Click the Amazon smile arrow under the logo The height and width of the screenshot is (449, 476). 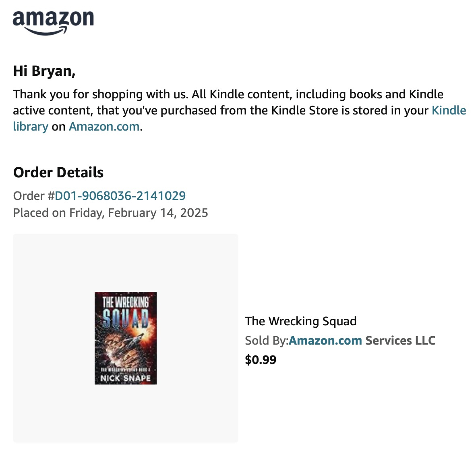(x=45, y=31)
